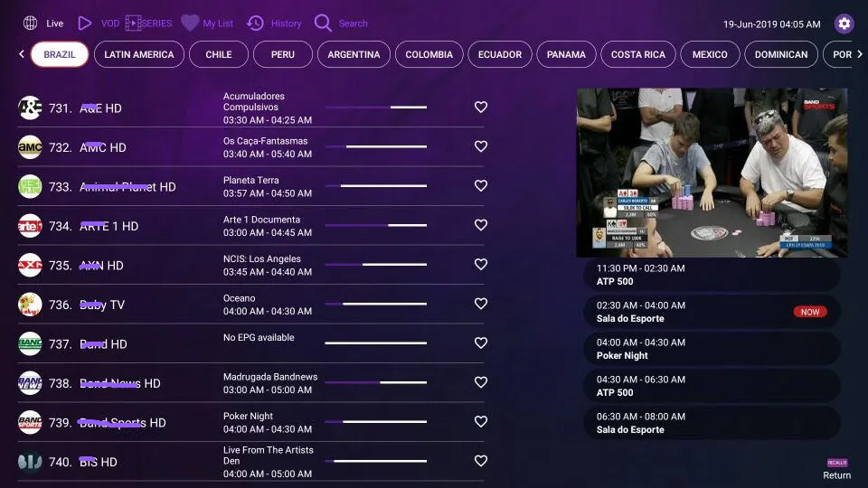Go to the Live section label
The image size is (868, 488).
(x=55, y=23)
